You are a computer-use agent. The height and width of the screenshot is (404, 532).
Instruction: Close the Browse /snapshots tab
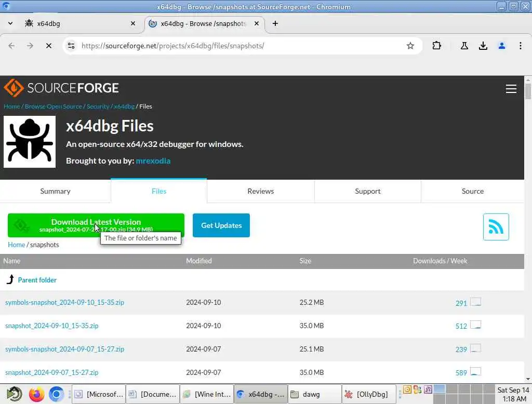[x=257, y=23]
